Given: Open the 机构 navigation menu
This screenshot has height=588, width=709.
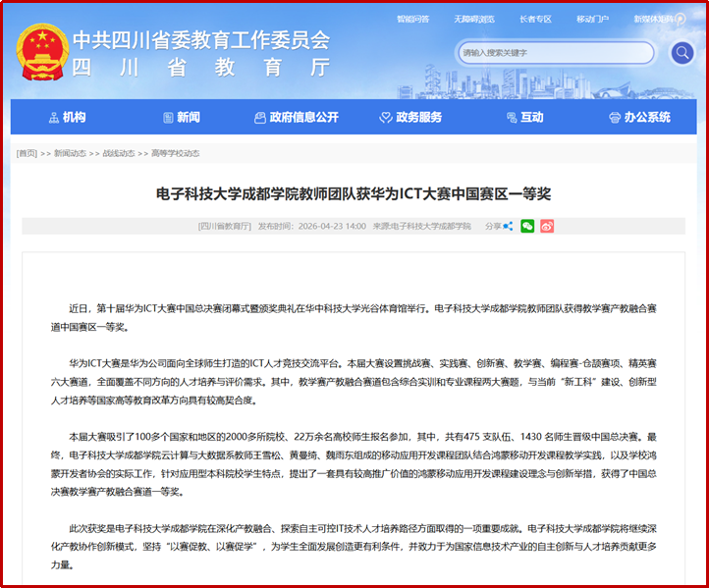Looking at the screenshot, I should 67,117.
